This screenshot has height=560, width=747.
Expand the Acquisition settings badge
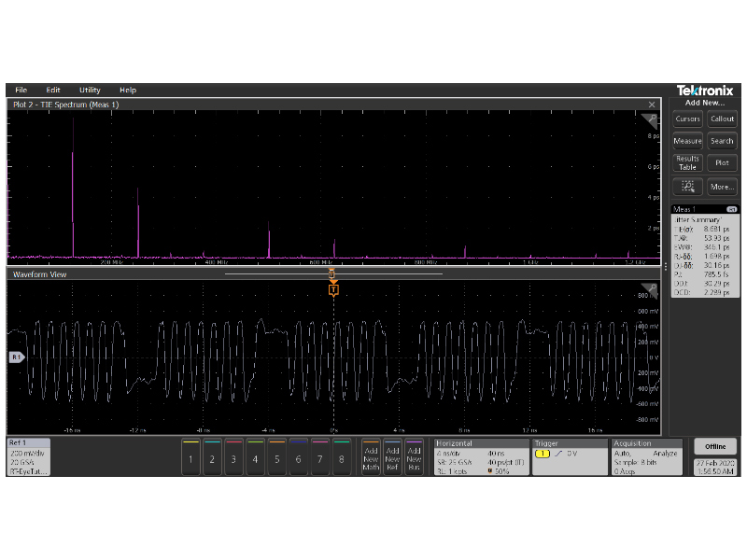pos(648,457)
